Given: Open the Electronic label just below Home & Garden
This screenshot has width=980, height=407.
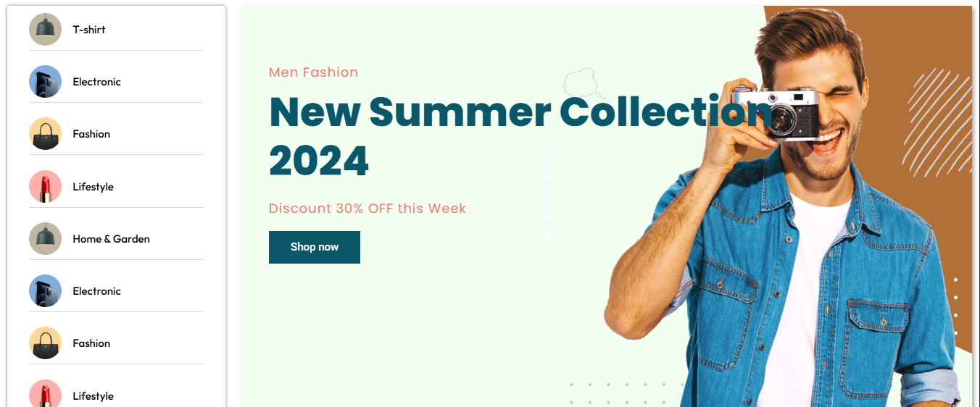Looking at the screenshot, I should coord(96,291).
